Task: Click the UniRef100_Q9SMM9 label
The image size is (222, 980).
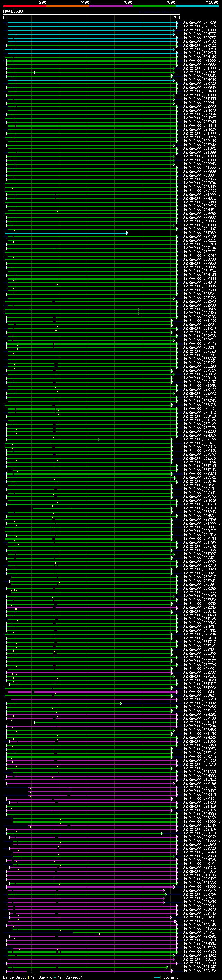Action: (x=199, y=187)
